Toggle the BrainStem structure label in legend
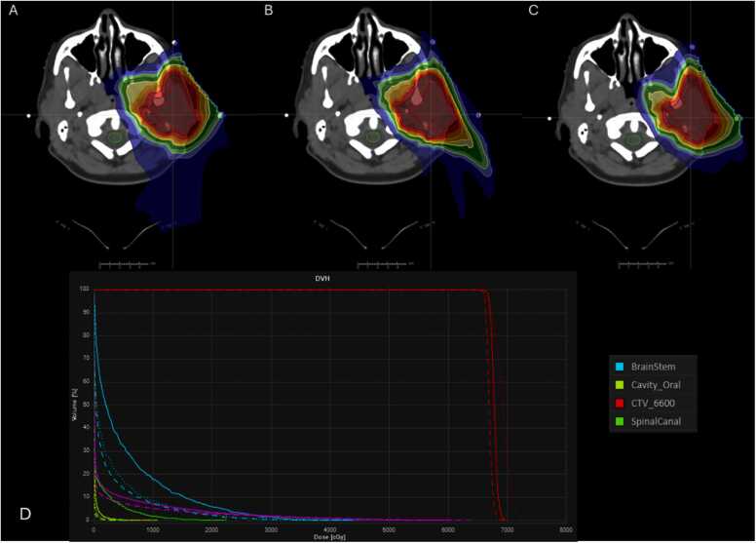This screenshot has height=543, width=756. pos(652,366)
